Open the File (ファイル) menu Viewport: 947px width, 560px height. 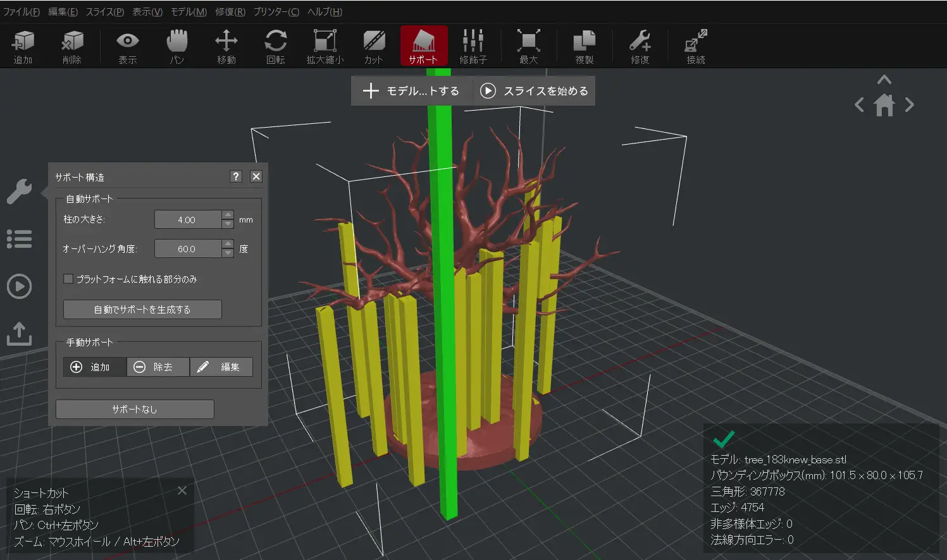pyautogui.click(x=22, y=12)
